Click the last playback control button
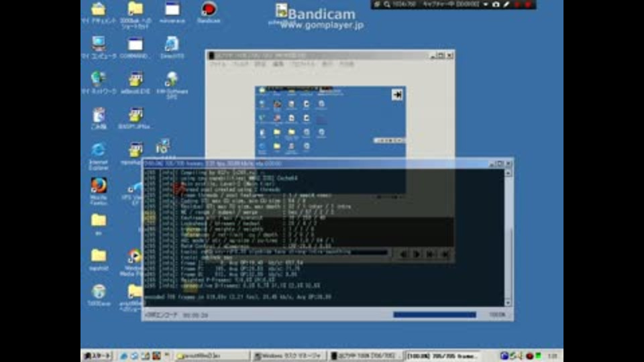The image size is (644, 362). 444,255
